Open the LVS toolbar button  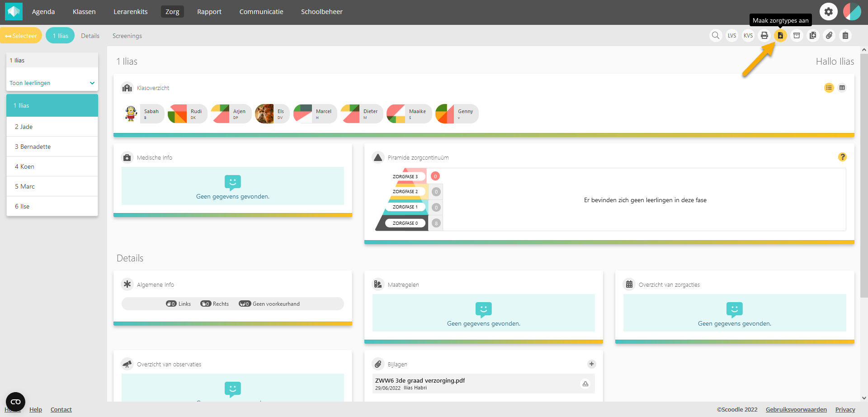732,36
